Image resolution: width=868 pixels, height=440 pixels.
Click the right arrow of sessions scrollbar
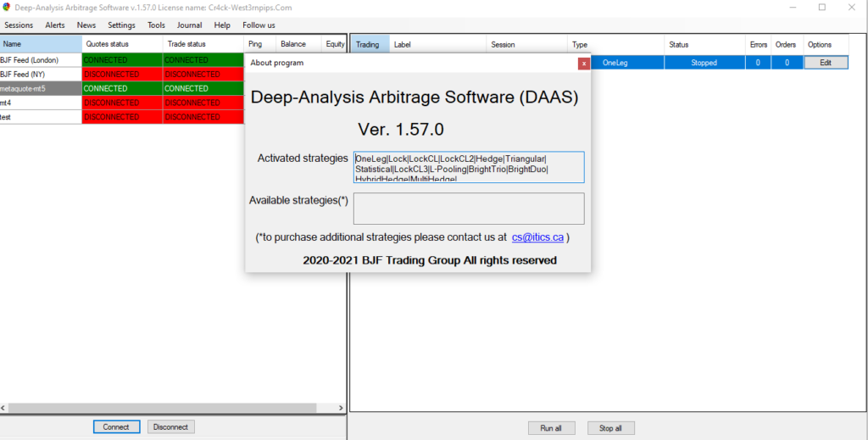[341, 408]
